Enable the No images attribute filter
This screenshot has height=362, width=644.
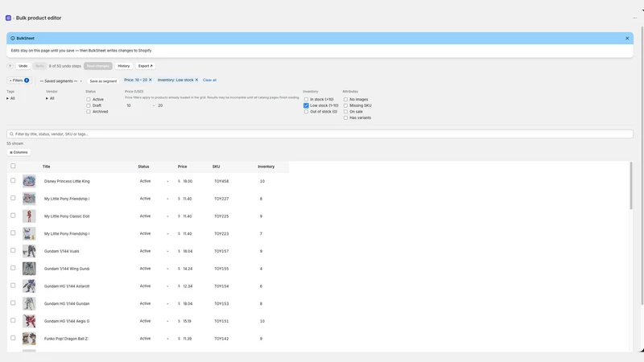click(345, 99)
